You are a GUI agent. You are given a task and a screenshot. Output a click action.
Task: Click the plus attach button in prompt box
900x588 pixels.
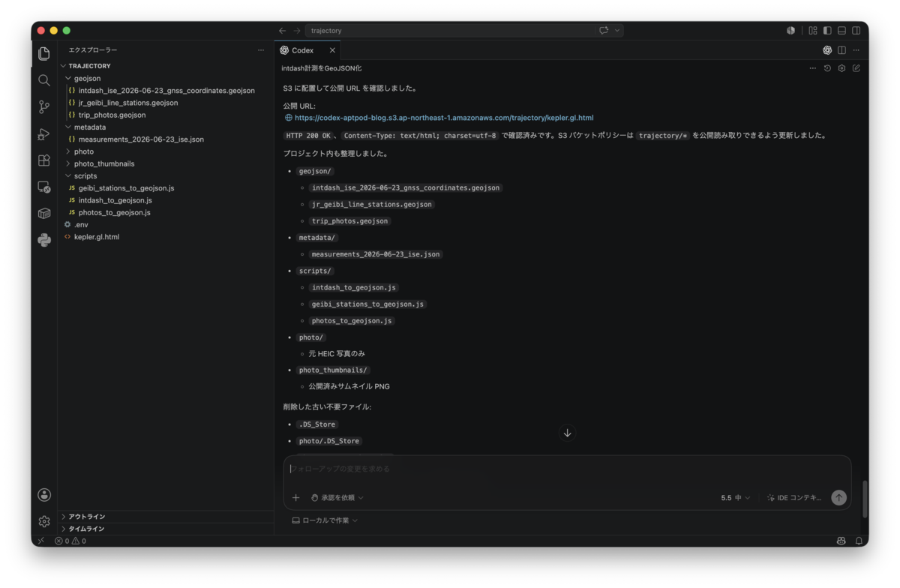click(x=295, y=497)
